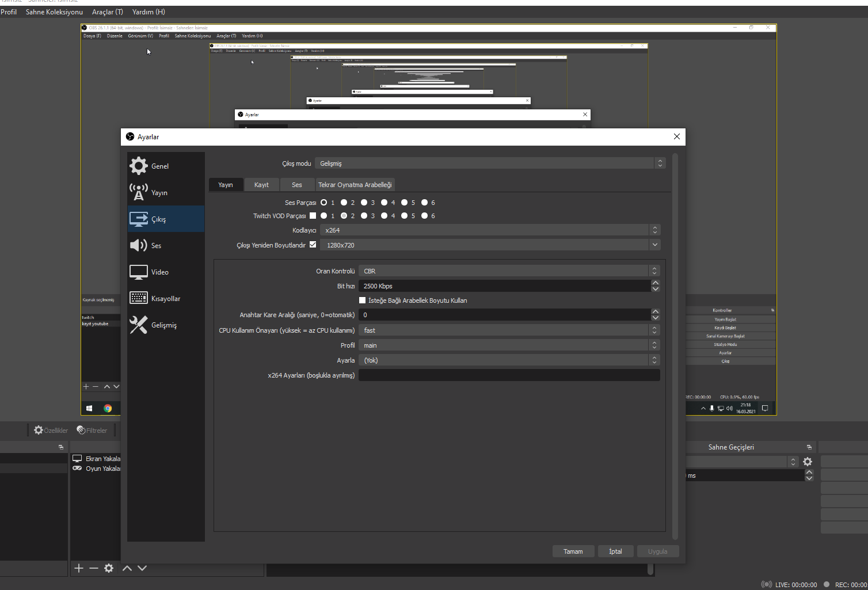Move the selected source down
The height and width of the screenshot is (590, 868).
click(142, 568)
